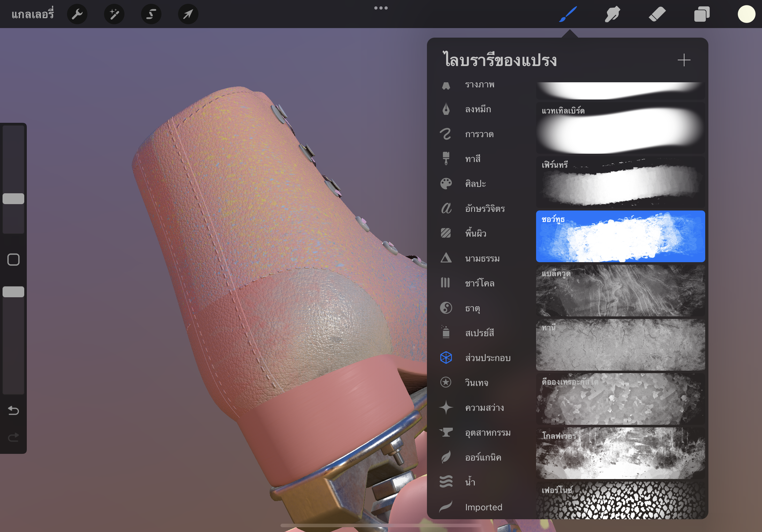Activate the Transform arrow tool
This screenshot has height=532, width=762.
click(x=188, y=14)
